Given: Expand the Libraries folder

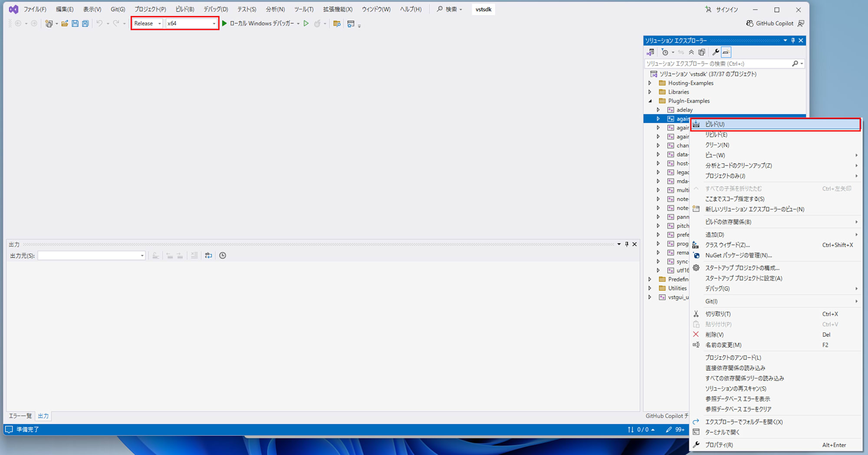Looking at the screenshot, I should coord(650,92).
